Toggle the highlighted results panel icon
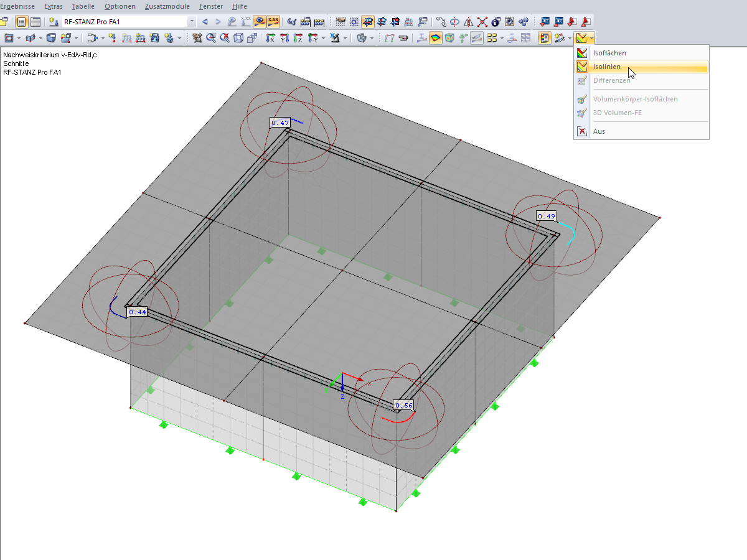The image size is (747, 560). [x=545, y=38]
